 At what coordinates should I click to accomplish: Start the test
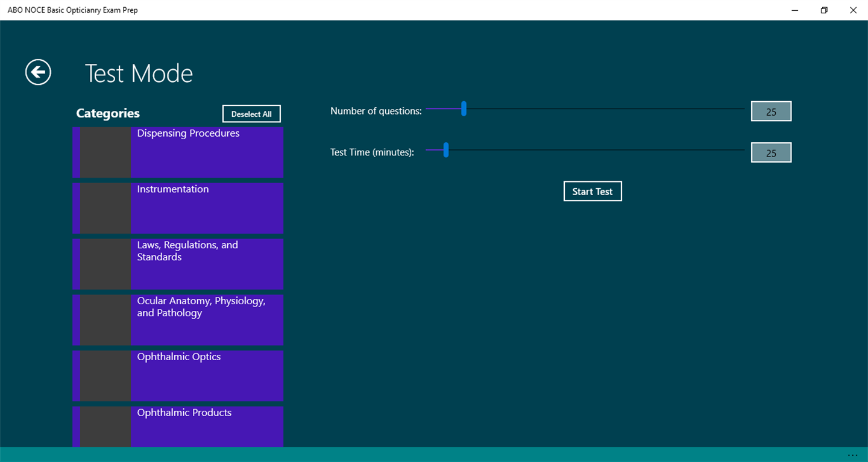point(593,192)
